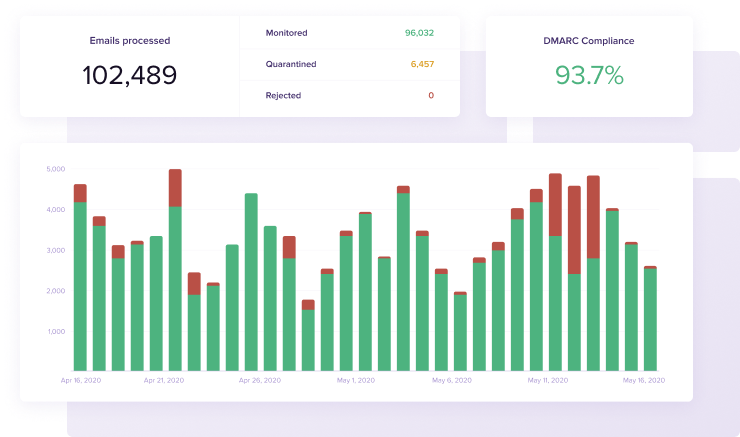Select the 102,489 total emails figure
Screen dimensions: 740x437
129,76
